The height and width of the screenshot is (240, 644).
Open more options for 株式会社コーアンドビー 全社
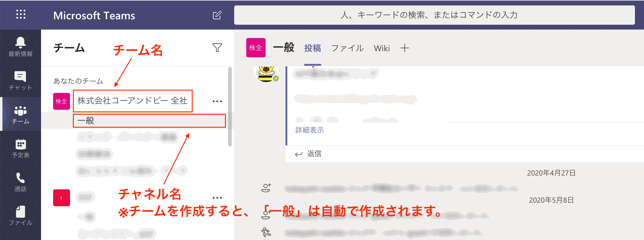(217, 101)
